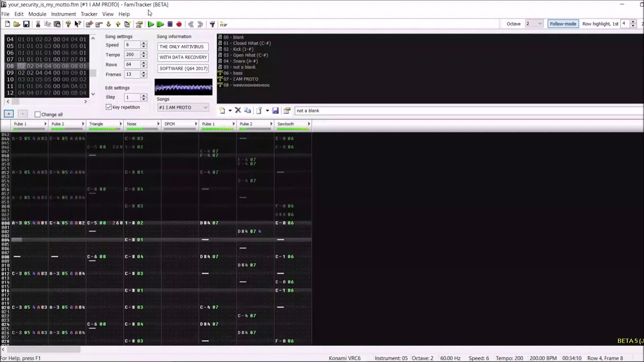Viewport: 644px width, 362px height.
Task: Enable the Change all checkbox
Action: (38, 115)
